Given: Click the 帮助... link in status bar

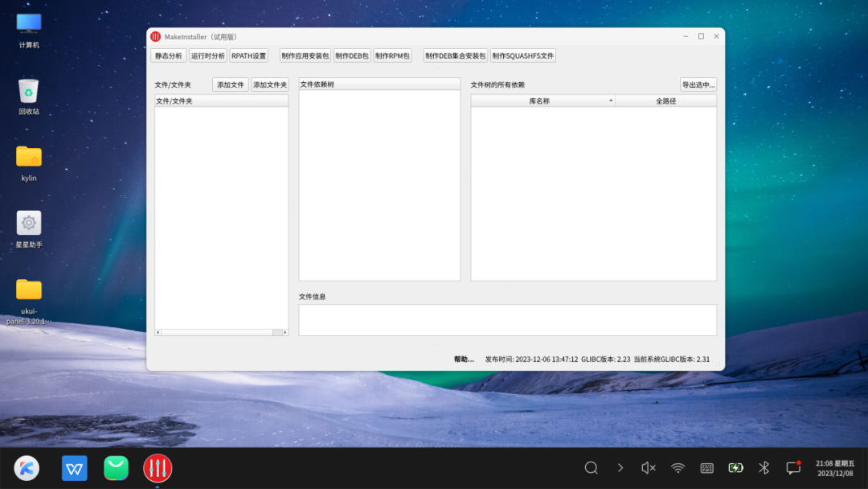Looking at the screenshot, I should point(464,360).
